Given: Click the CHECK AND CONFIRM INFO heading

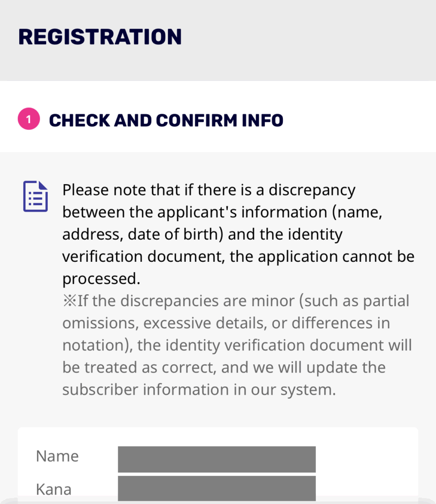Looking at the screenshot, I should coord(166,120).
